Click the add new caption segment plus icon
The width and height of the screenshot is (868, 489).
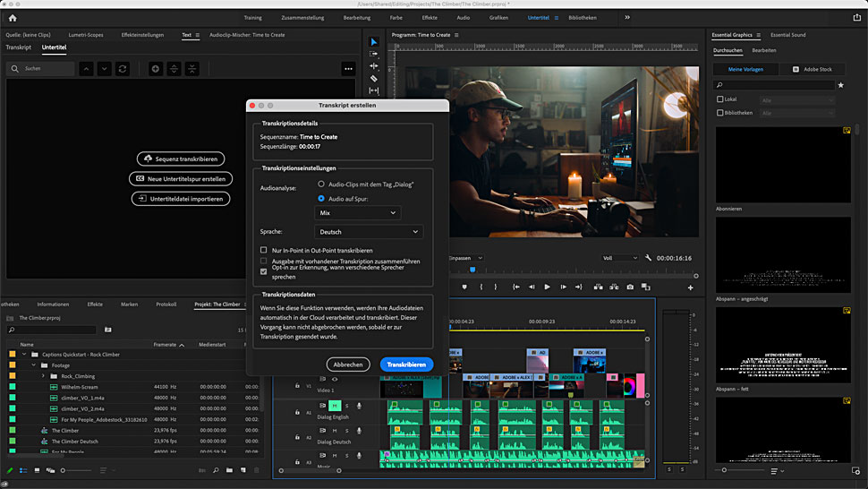coord(156,69)
